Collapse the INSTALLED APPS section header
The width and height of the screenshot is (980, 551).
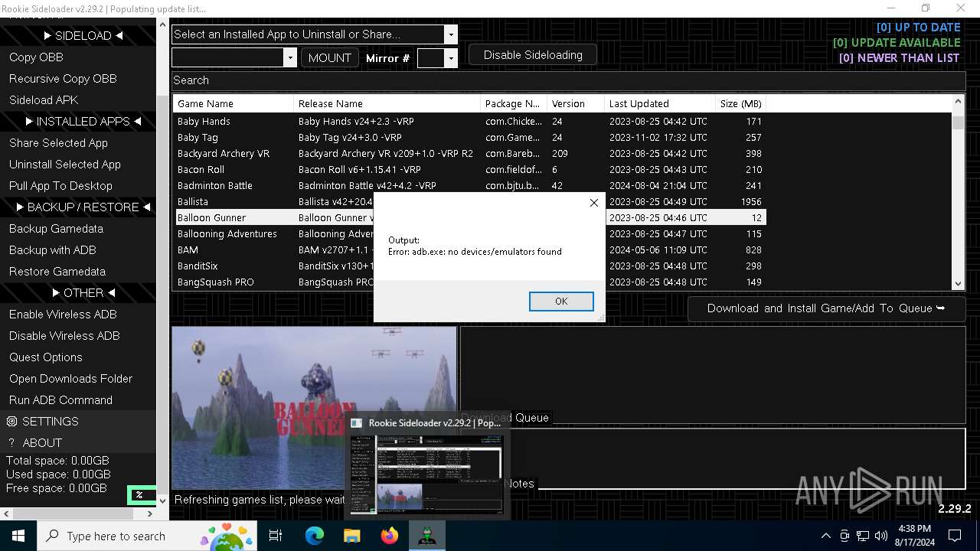(83, 122)
